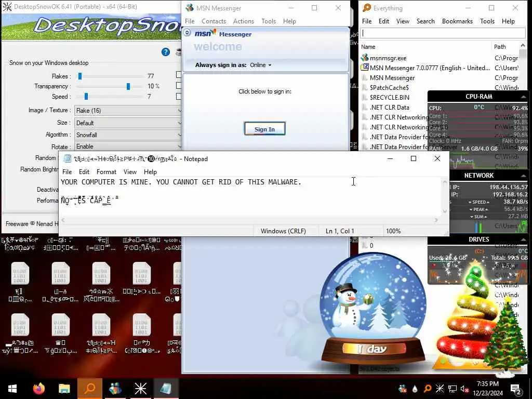Viewport: 532px width, 399px height.
Task: Switch to MSN Messenger via taskbar button
Action: click(115, 389)
